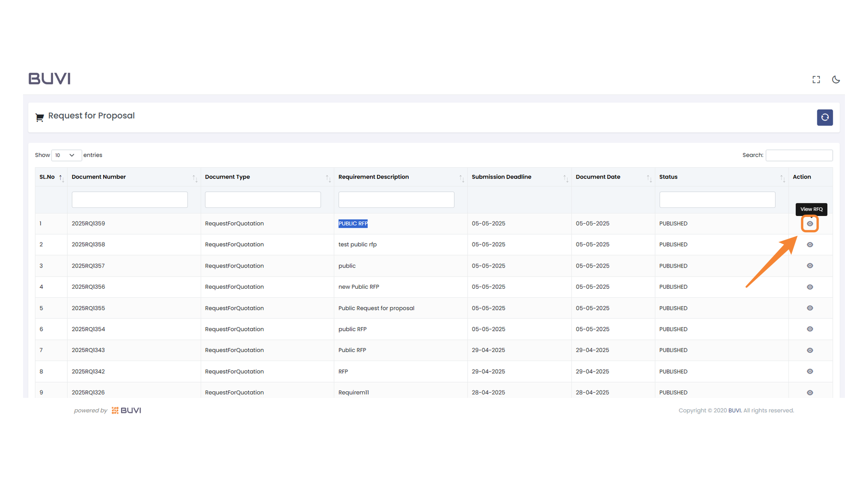Image resolution: width=868 pixels, height=488 pixels.
Task: Open the Show entries dropdown
Action: [x=66, y=155]
